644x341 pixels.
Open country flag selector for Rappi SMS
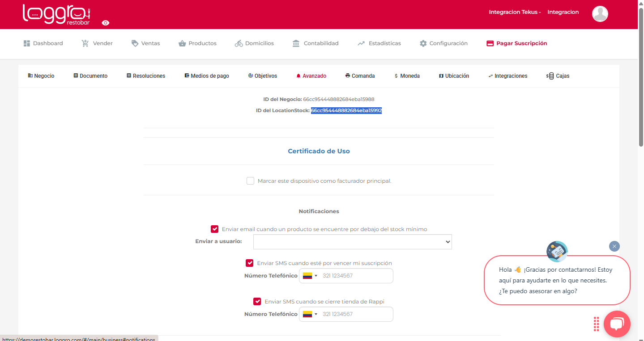point(310,314)
